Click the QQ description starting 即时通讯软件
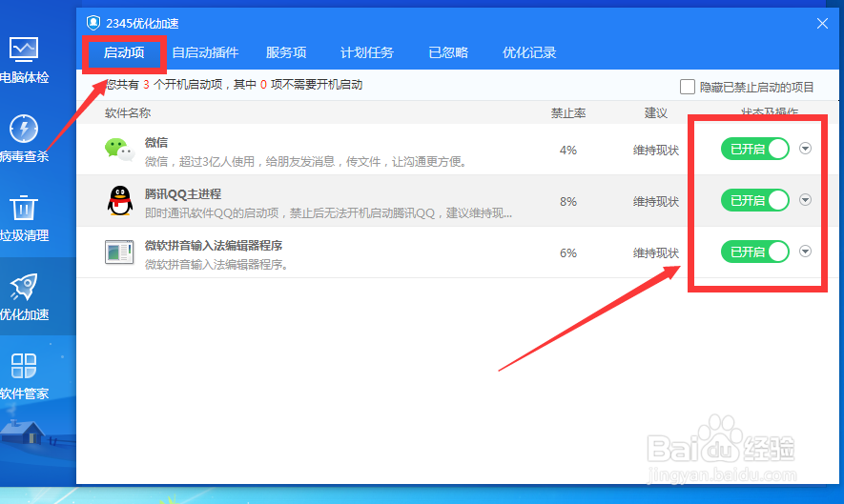The width and height of the screenshot is (844, 504). click(x=328, y=213)
